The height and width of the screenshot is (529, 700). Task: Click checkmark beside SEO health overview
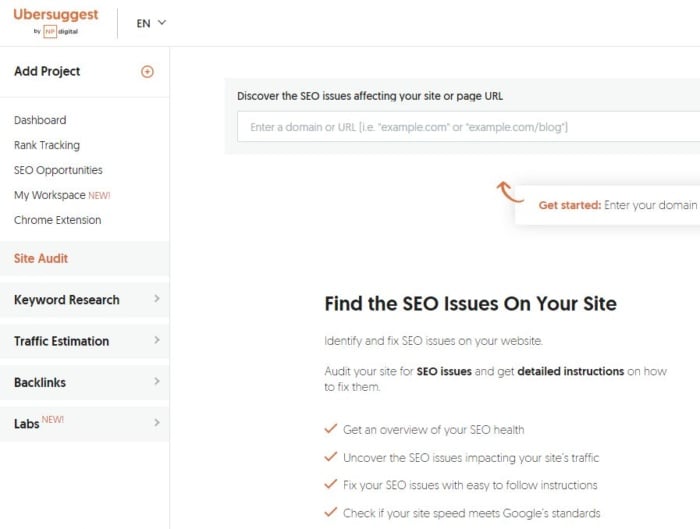[x=330, y=429]
